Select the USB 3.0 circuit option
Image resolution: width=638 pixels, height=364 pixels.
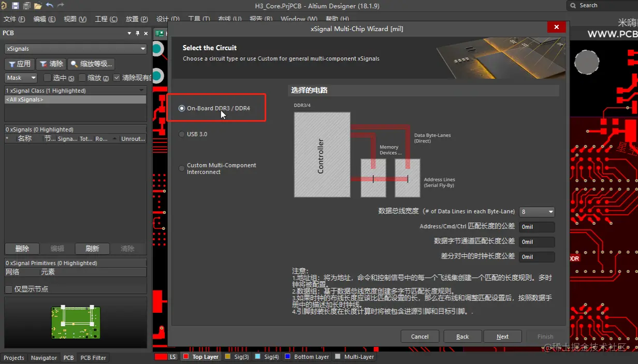(193, 134)
